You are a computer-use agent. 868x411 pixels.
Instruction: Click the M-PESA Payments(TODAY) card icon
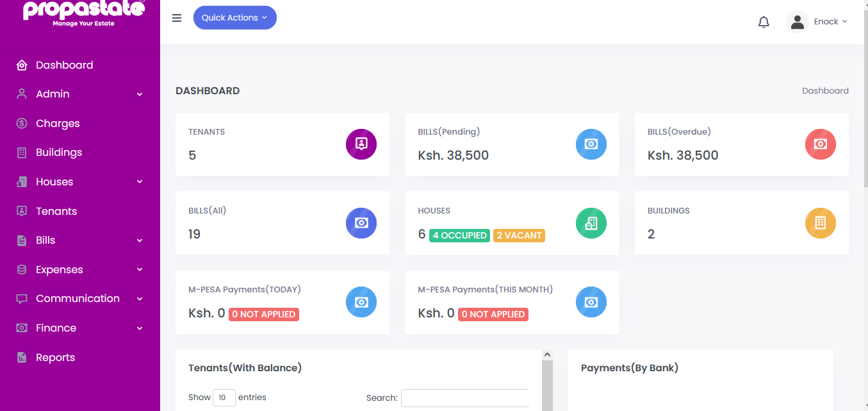click(x=361, y=302)
